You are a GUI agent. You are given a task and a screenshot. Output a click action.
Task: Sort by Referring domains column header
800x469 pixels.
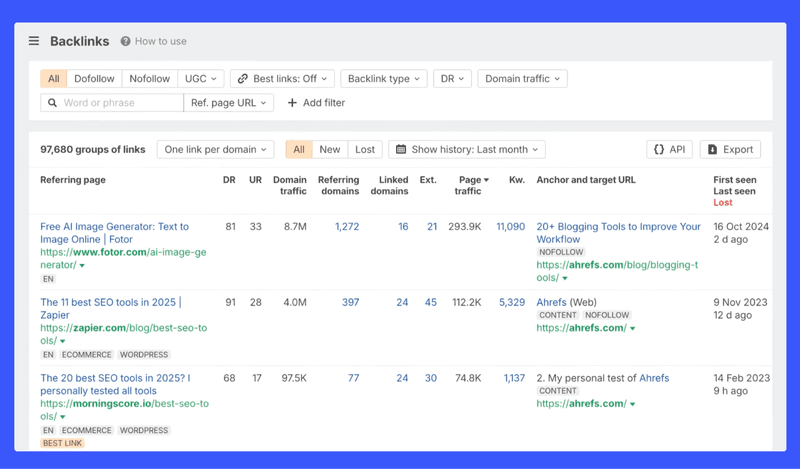tap(339, 185)
